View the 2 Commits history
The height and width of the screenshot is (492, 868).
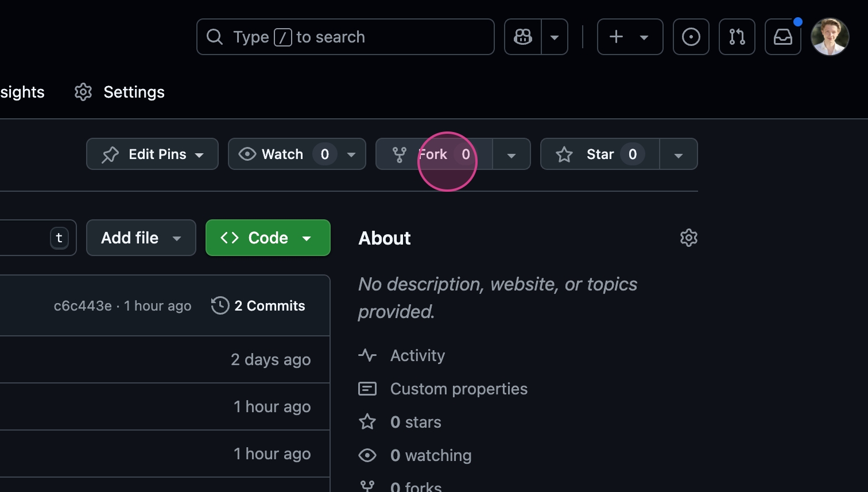[x=258, y=305]
